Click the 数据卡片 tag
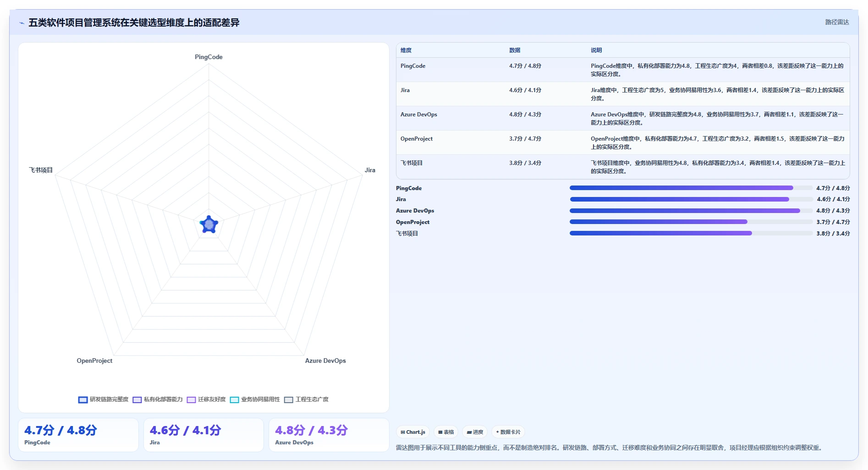868x470 pixels. pyautogui.click(x=508, y=432)
